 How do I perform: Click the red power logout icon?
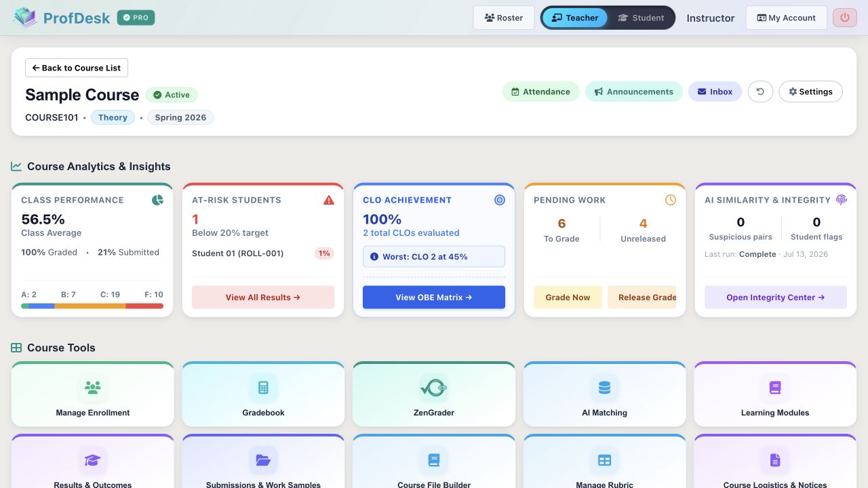point(845,18)
